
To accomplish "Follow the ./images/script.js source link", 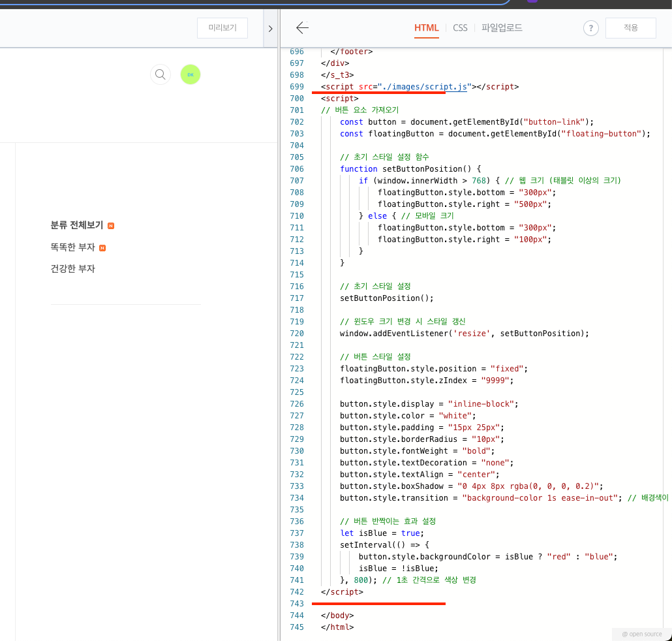I will click(x=424, y=87).
